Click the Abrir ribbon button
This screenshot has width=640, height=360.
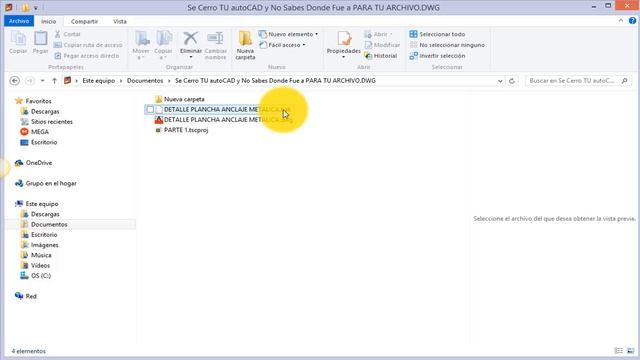(378, 34)
